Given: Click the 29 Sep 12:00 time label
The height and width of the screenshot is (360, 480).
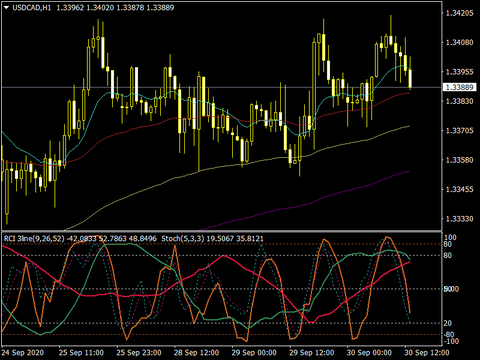Looking at the screenshot, I should pyautogui.click(x=312, y=353).
